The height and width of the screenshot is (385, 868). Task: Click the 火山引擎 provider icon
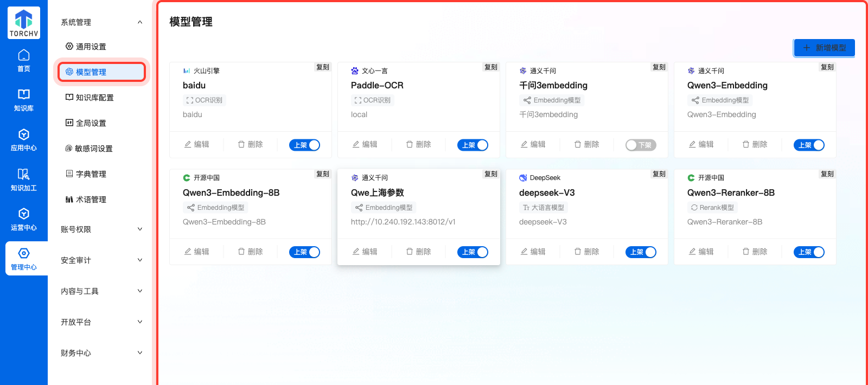coord(187,71)
